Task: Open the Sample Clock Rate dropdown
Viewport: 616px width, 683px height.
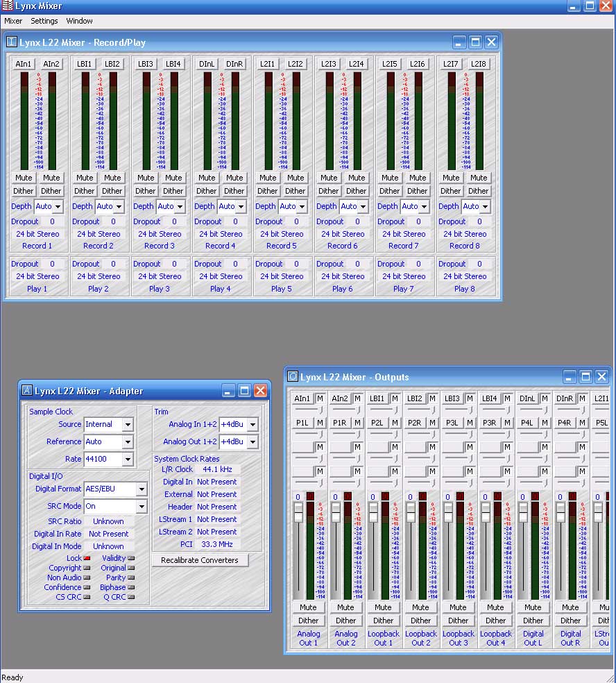Action: click(x=128, y=459)
